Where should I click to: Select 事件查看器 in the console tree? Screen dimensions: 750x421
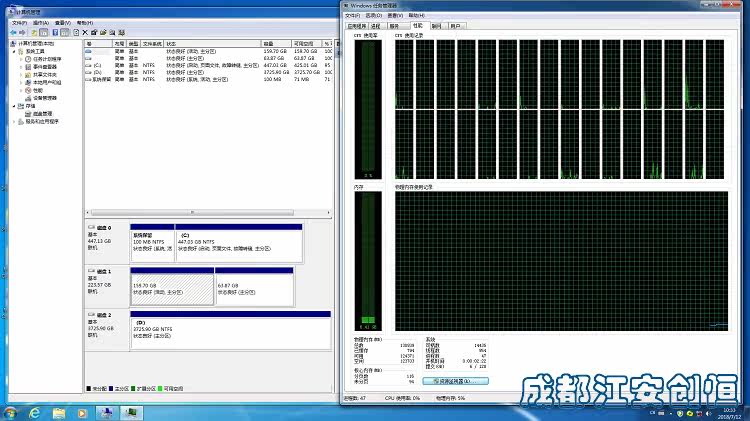(44, 67)
